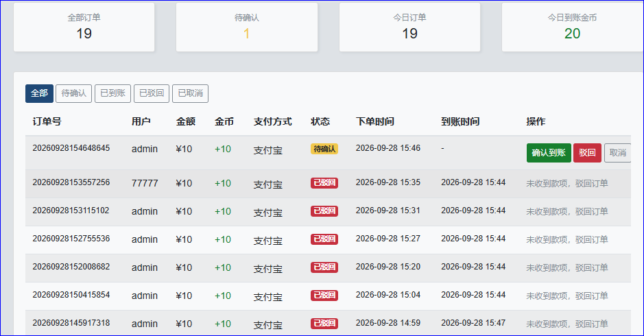The width and height of the screenshot is (644, 336).
Task: Click the 订单号 column header
Action: (x=47, y=121)
